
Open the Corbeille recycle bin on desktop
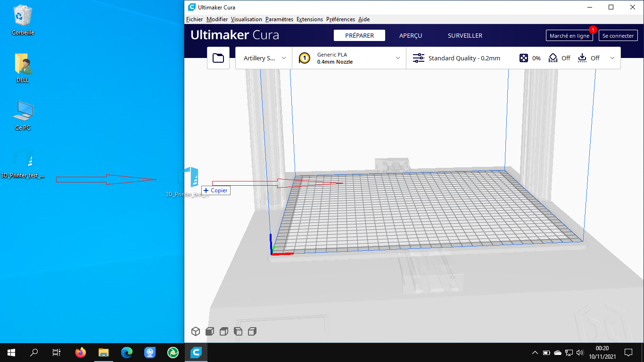tap(23, 20)
